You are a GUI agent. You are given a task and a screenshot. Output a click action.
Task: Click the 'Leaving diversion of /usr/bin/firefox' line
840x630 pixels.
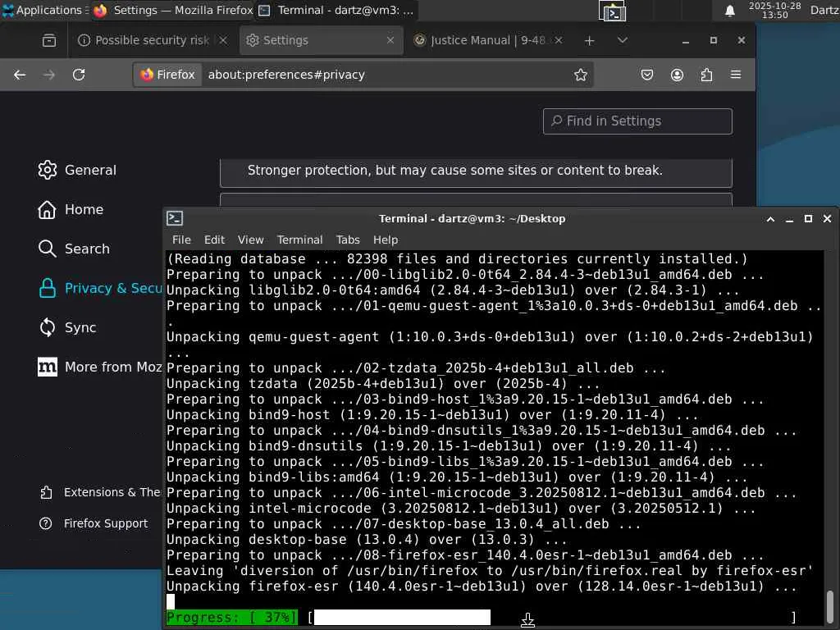pyautogui.click(x=490, y=571)
